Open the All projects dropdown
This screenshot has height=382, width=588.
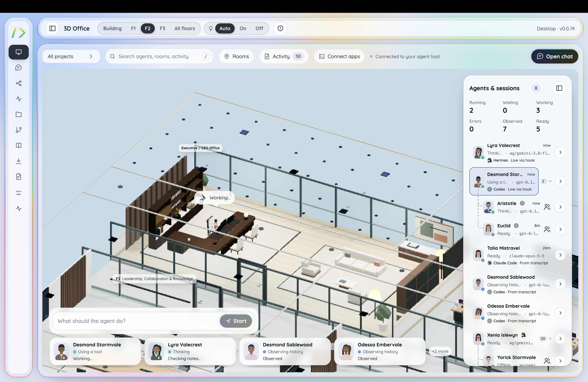click(x=71, y=57)
